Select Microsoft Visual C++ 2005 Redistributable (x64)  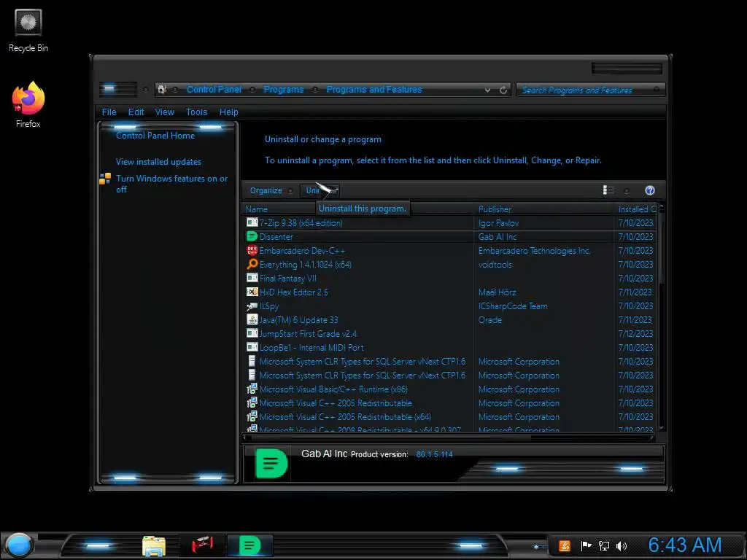(345, 416)
